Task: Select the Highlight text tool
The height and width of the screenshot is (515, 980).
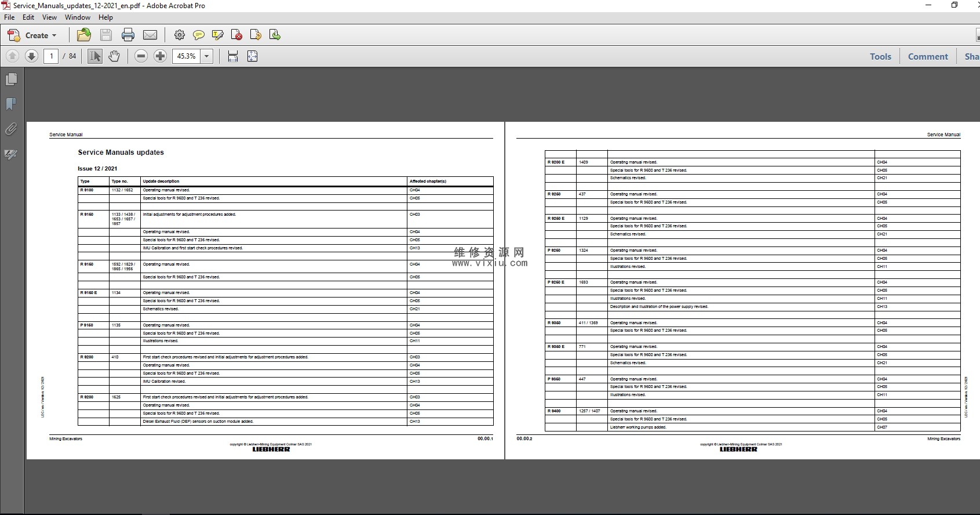Action: pos(218,35)
